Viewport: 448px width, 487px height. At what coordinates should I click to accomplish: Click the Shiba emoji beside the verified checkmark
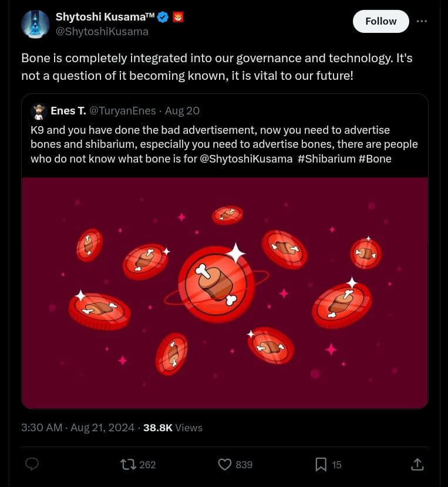point(177,17)
